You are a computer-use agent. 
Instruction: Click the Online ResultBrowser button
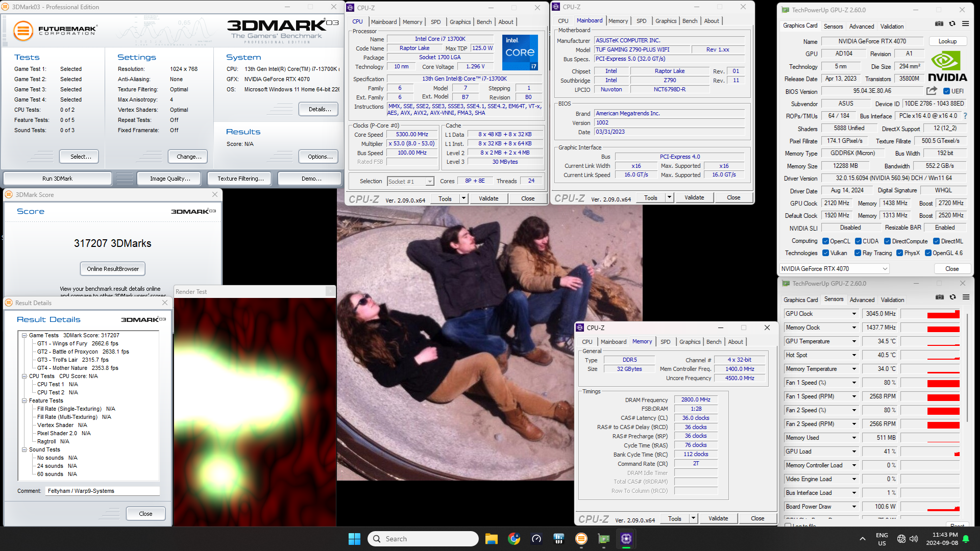[x=113, y=269]
